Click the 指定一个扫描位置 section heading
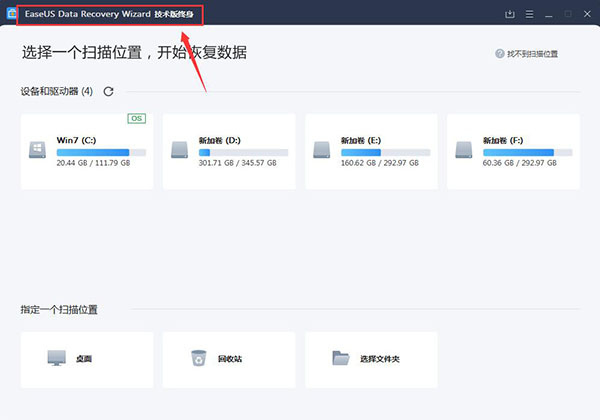 (59, 309)
